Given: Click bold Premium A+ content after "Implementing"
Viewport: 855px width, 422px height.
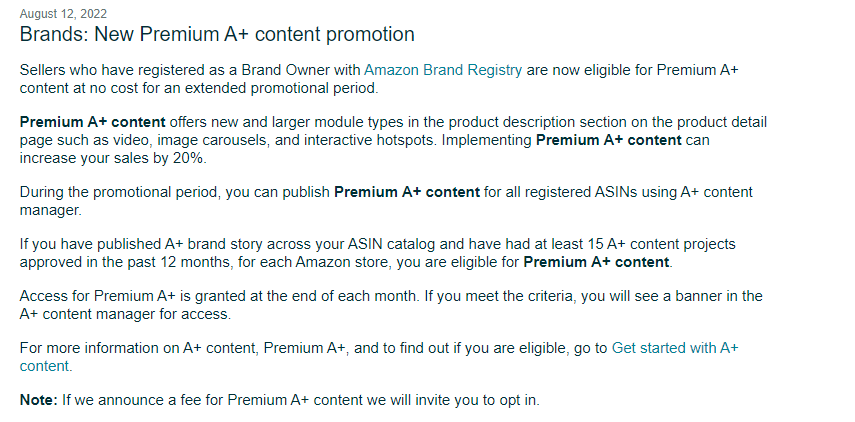Looking at the screenshot, I should (x=609, y=140).
